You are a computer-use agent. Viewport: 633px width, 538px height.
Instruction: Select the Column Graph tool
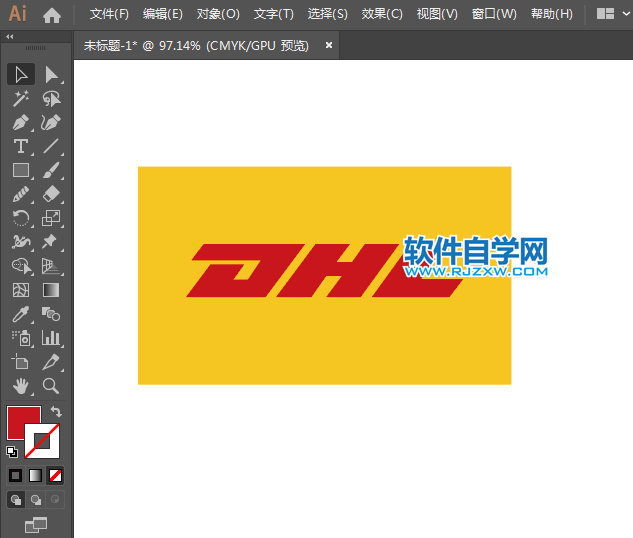click(51, 338)
